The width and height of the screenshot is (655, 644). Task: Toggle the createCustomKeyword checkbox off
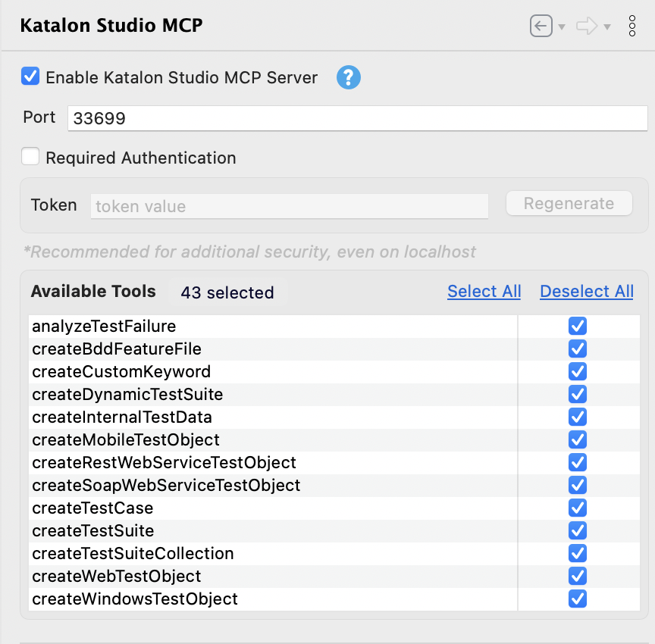578,371
